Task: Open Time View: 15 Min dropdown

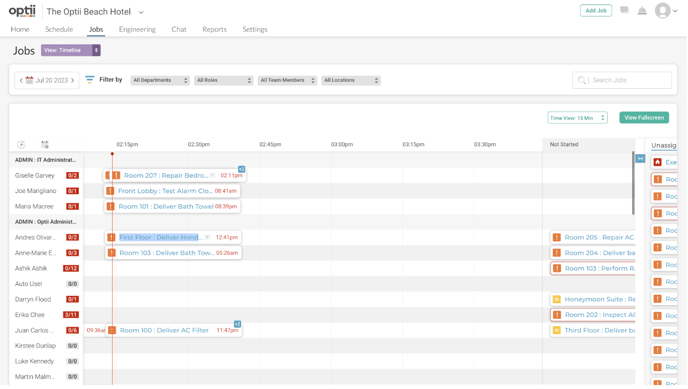Action: (577, 118)
